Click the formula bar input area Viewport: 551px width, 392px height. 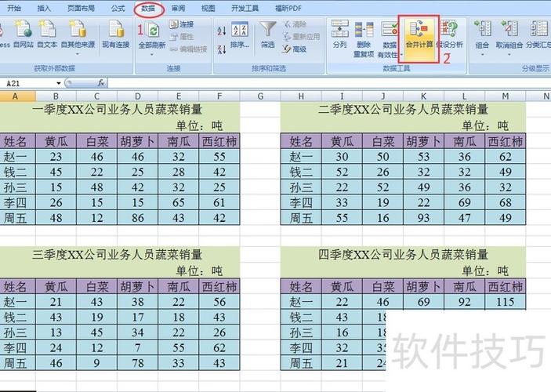click(x=329, y=83)
